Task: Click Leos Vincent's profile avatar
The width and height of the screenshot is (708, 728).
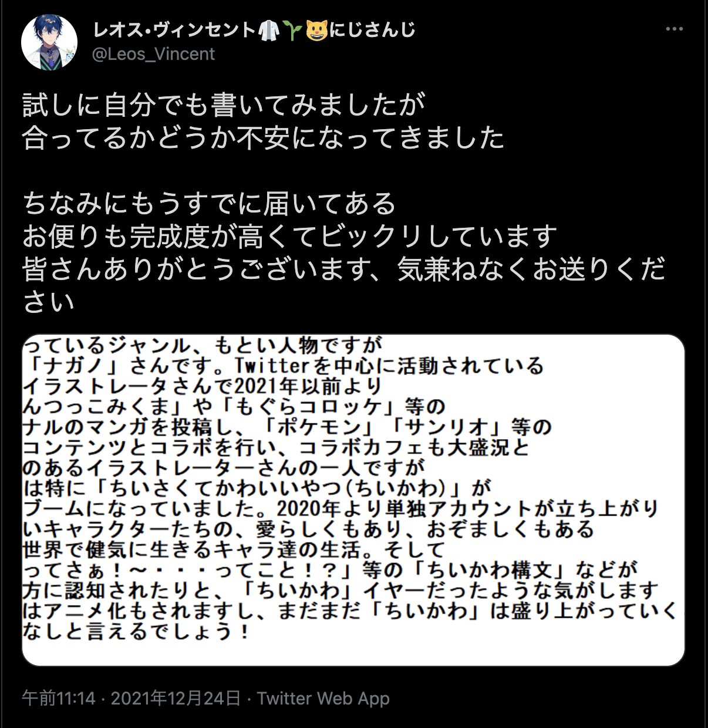Action: click(x=49, y=43)
